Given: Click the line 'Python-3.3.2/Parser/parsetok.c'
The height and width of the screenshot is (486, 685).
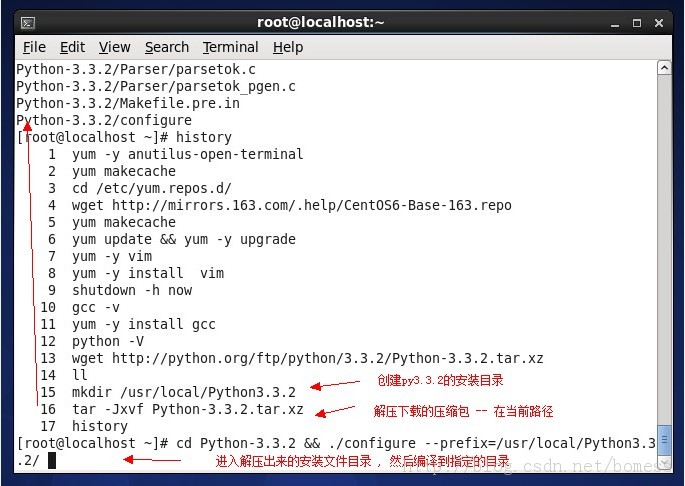Looking at the screenshot, I should (x=136, y=69).
